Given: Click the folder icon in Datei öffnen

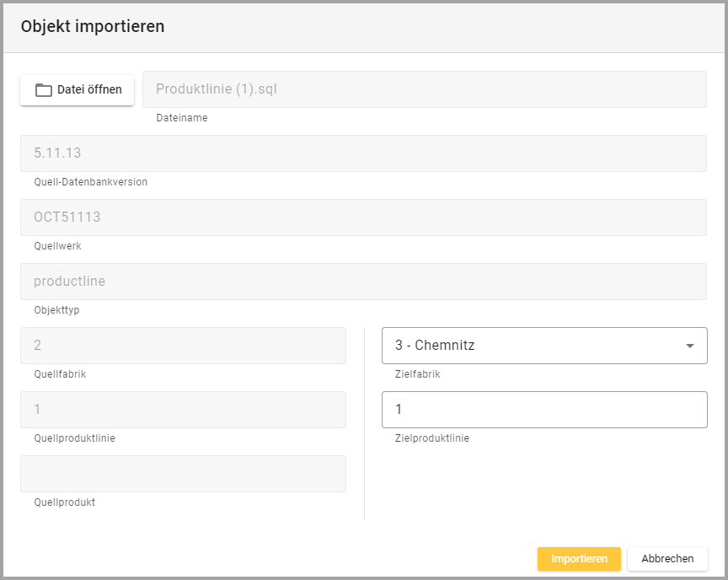Looking at the screenshot, I should [43, 90].
